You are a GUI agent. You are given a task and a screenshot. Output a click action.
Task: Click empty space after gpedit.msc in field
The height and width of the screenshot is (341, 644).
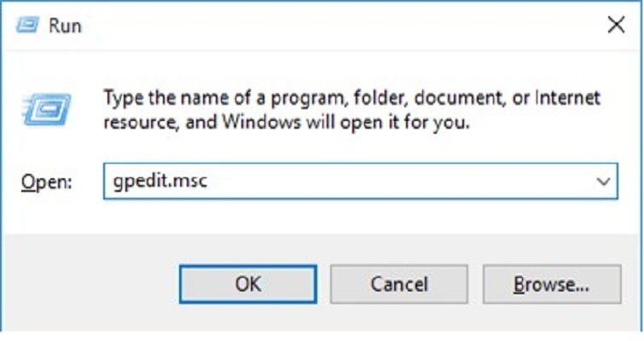[x=384, y=182]
